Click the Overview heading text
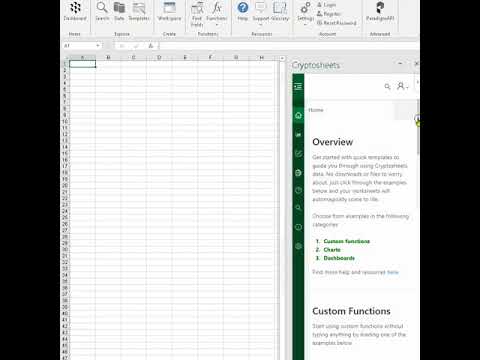This screenshot has height=360, width=480. tap(332, 142)
